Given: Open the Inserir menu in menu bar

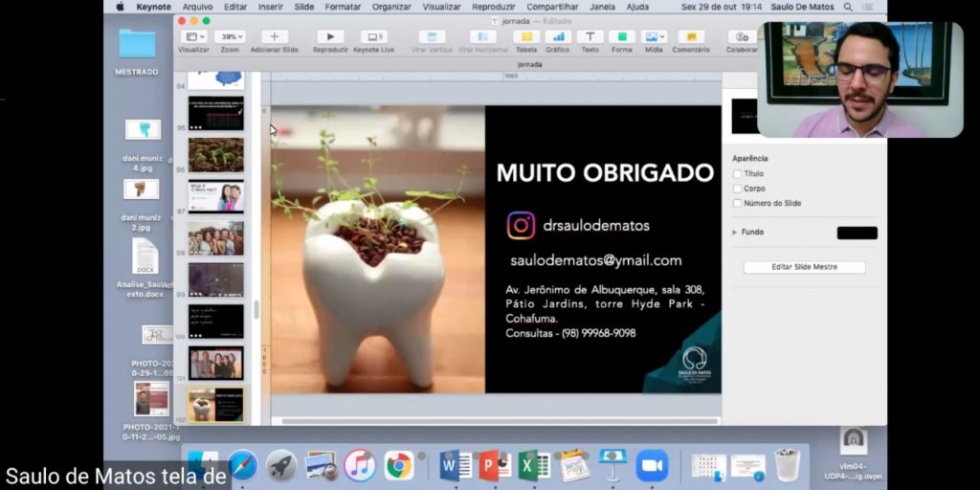Looking at the screenshot, I should [x=270, y=7].
